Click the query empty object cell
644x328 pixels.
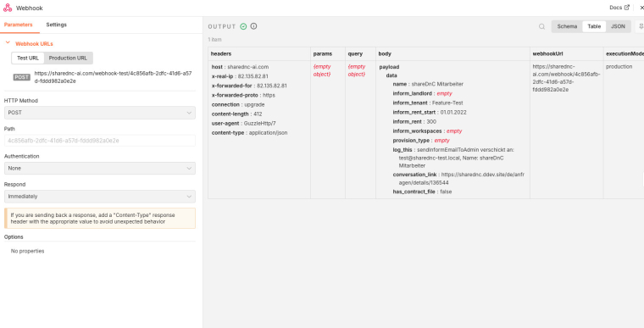pos(357,70)
